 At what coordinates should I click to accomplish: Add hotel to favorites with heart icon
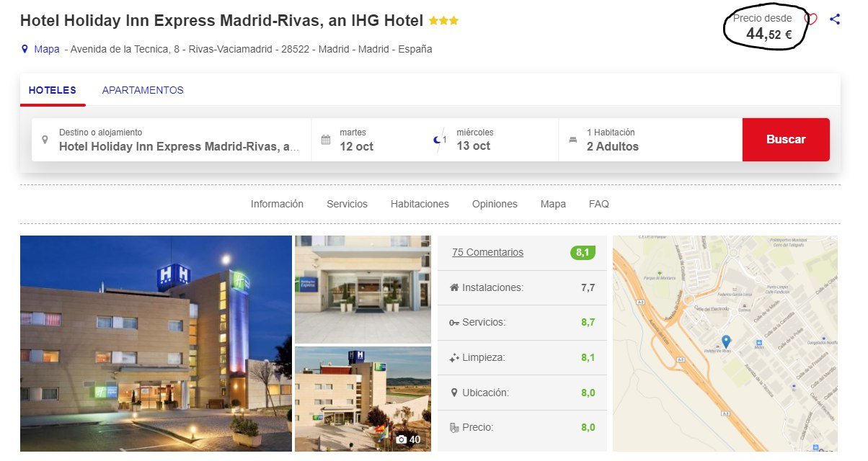point(811,19)
